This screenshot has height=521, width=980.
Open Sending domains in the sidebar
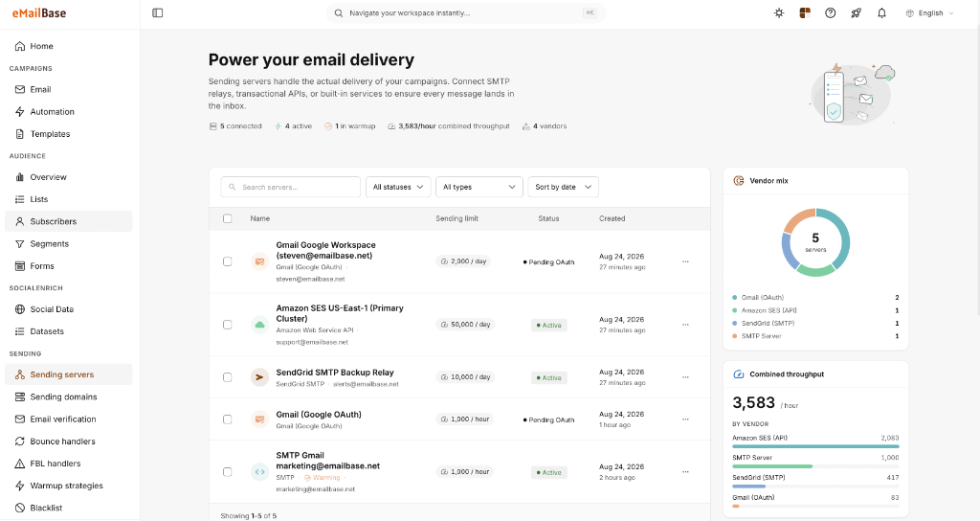[x=69, y=397]
